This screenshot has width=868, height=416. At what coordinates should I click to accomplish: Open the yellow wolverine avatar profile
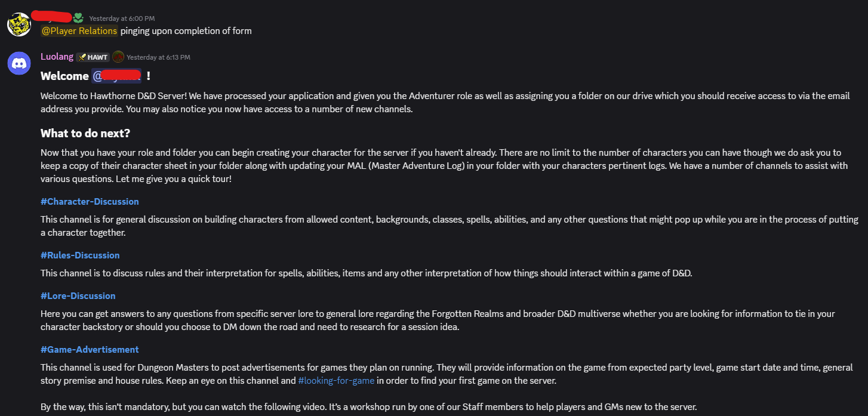point(19,24)
